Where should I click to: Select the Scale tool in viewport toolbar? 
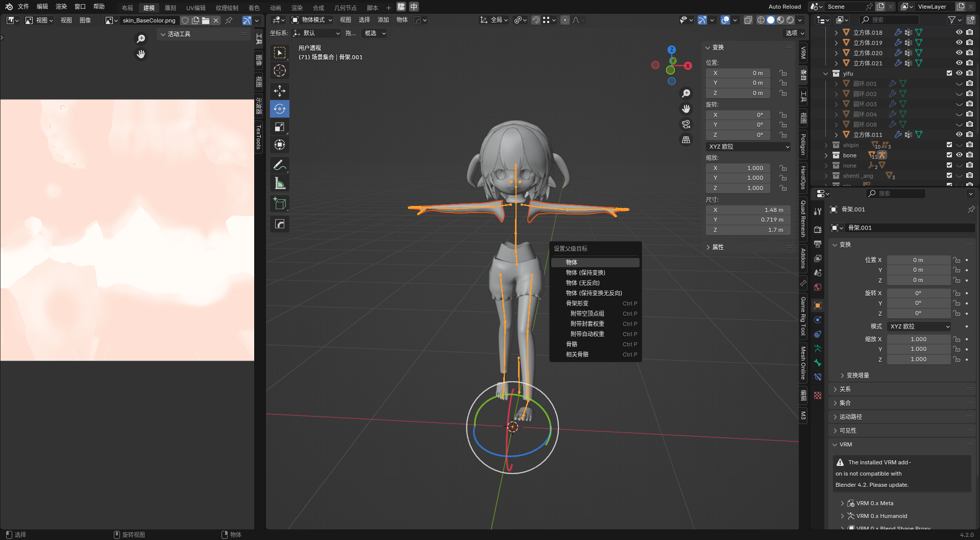coord(279,127)
